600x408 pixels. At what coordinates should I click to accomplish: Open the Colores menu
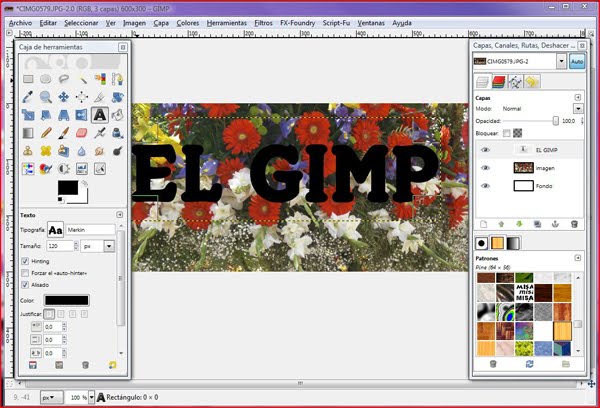coord(188,23)
